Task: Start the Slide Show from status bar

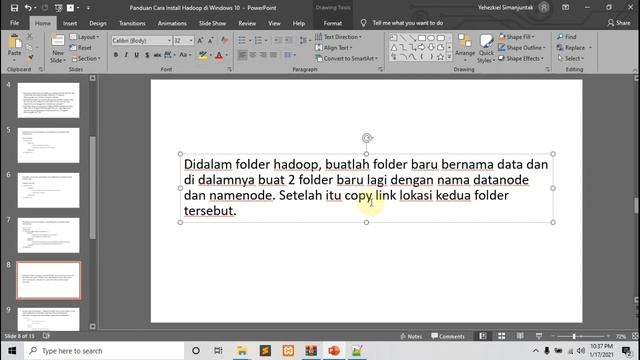Action: tap(539, 336)
